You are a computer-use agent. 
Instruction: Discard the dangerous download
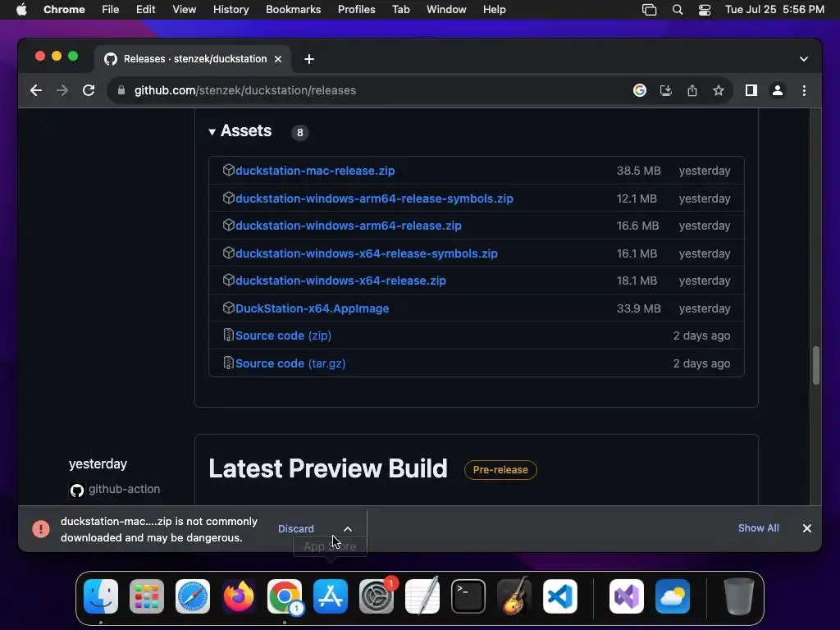pyautogui.click(x=295, y=529)
